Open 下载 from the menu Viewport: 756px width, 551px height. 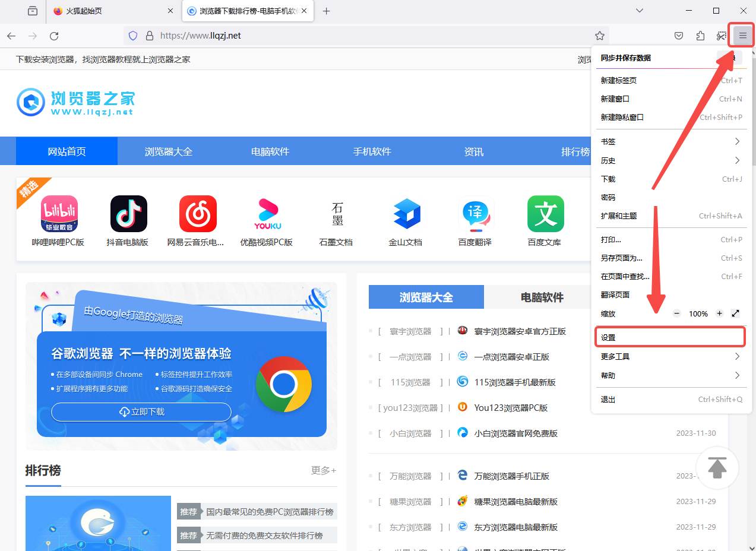pyautogui.click(x=671, y=179)
